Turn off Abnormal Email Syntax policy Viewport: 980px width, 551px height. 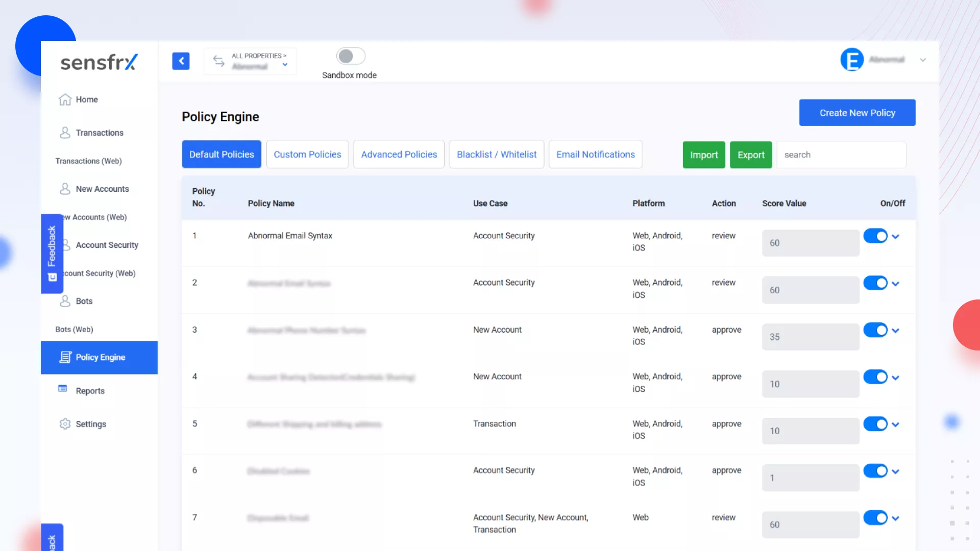pyautogui.click(x=875, y=236)
